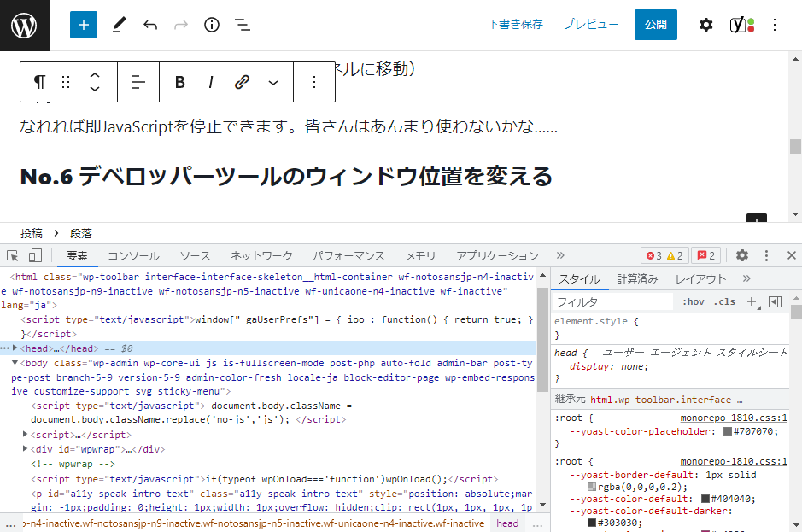Viewport: 802px width, 532px height.
Task: Open the list view outline icon
Action: 242,25
